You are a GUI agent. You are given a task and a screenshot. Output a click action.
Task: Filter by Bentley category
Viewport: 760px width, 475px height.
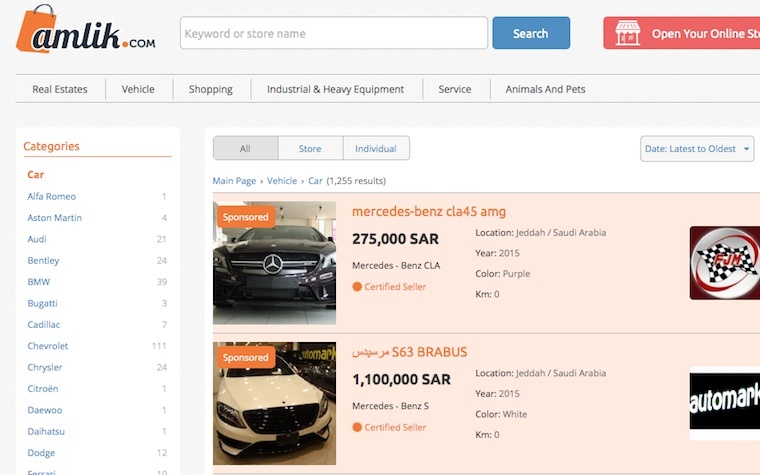pos(43,260)
